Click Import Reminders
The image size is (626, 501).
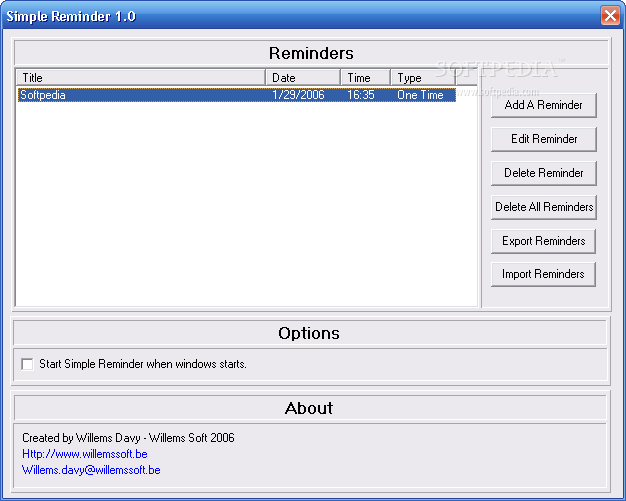(543, 274)
